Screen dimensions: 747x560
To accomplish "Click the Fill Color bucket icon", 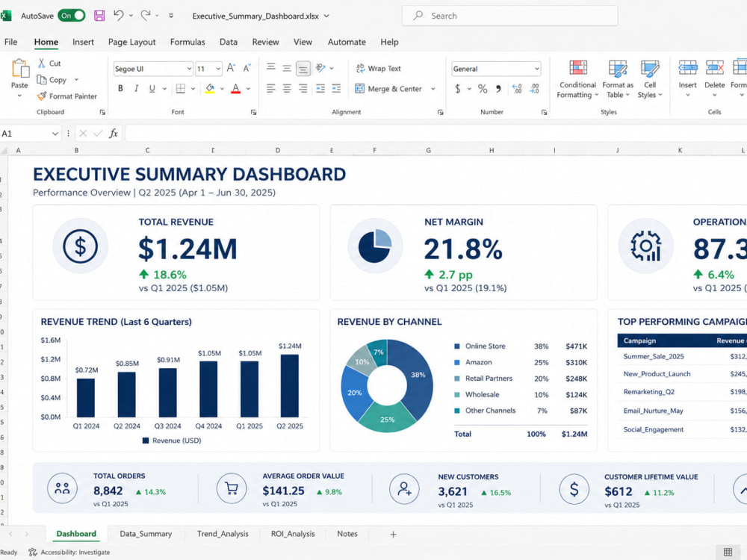I will [210, 89].
